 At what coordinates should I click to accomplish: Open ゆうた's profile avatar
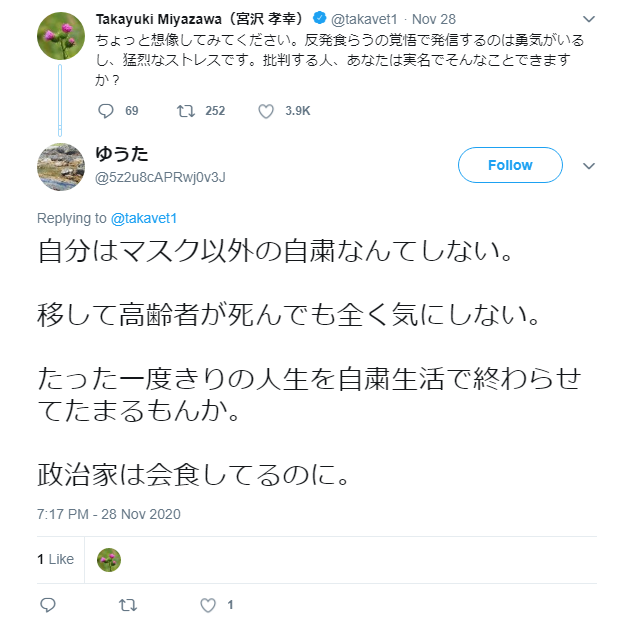(x=60, y=165)
